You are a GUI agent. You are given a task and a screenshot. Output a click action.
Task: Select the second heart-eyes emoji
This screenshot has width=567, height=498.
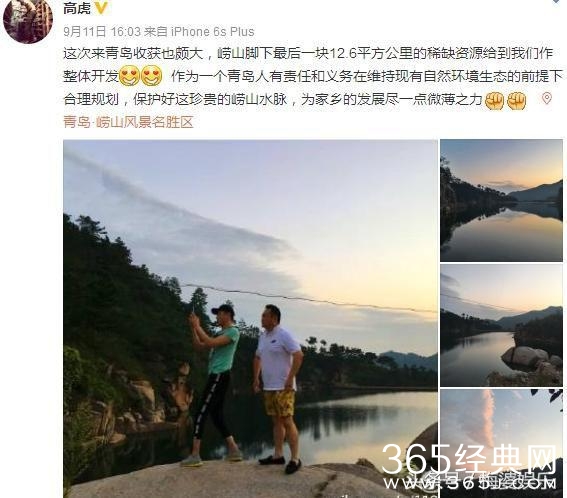tap(152, 76)
